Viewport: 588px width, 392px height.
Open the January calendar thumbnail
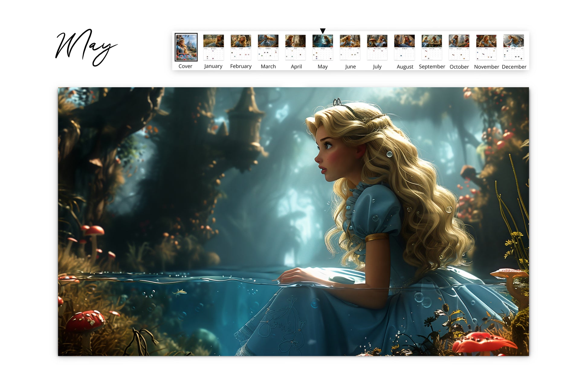213,47
